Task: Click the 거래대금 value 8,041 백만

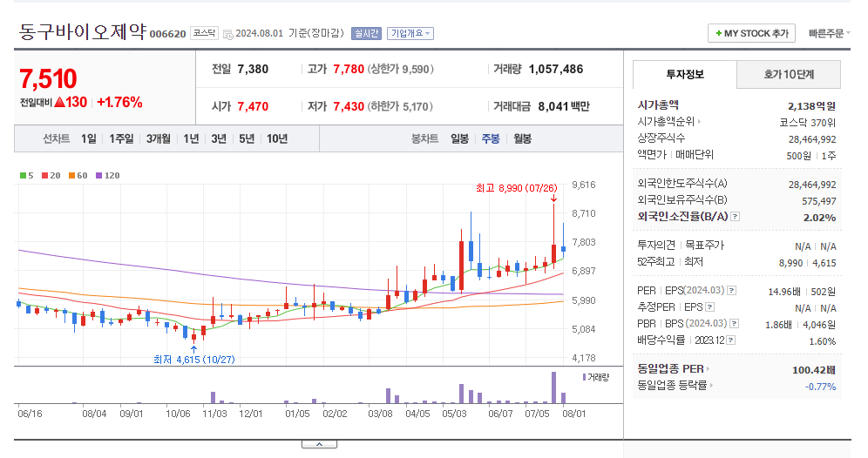Action: click(564, 106)
